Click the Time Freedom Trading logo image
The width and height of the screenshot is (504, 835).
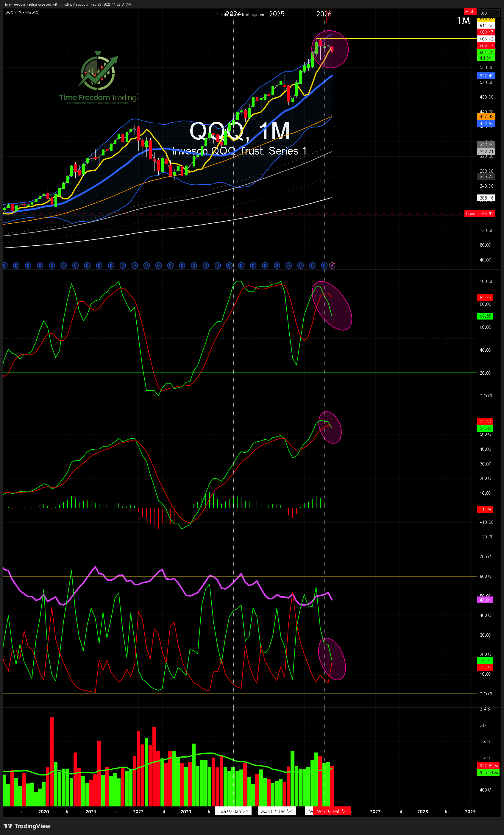[98, 78]
